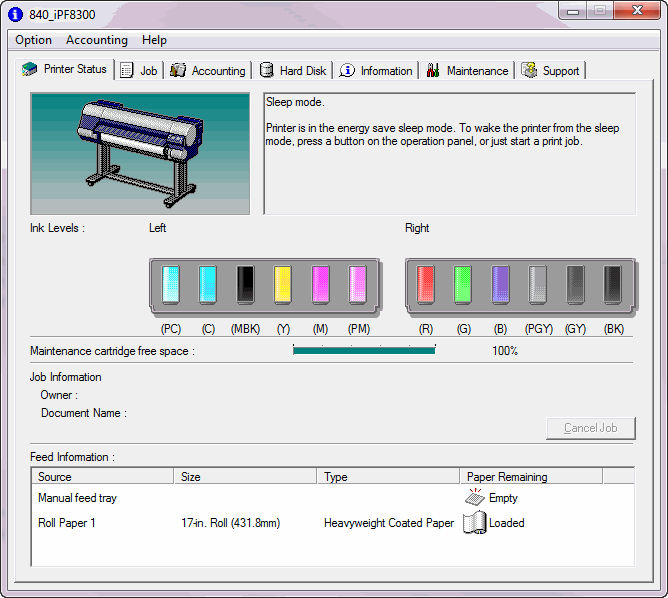Open the Help menu
This screenshot has width=668, height=598.
(x=154, y=40)
